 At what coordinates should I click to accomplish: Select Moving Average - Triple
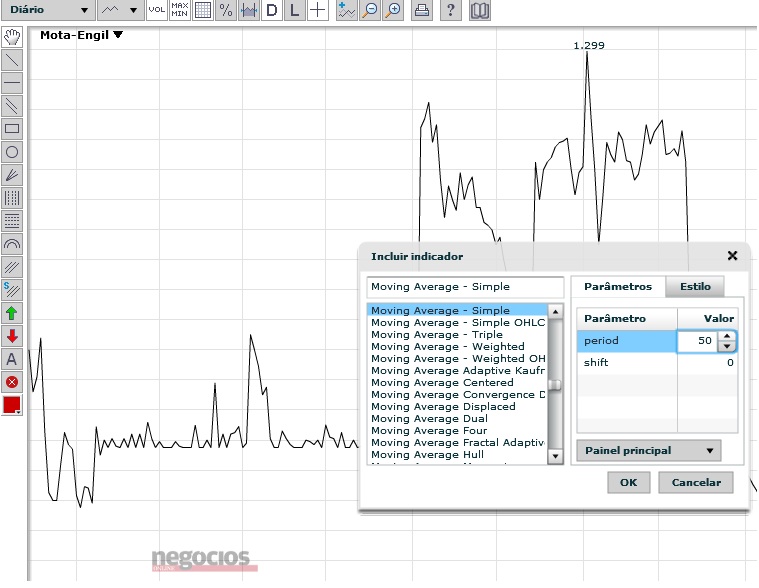coord(457,335)
